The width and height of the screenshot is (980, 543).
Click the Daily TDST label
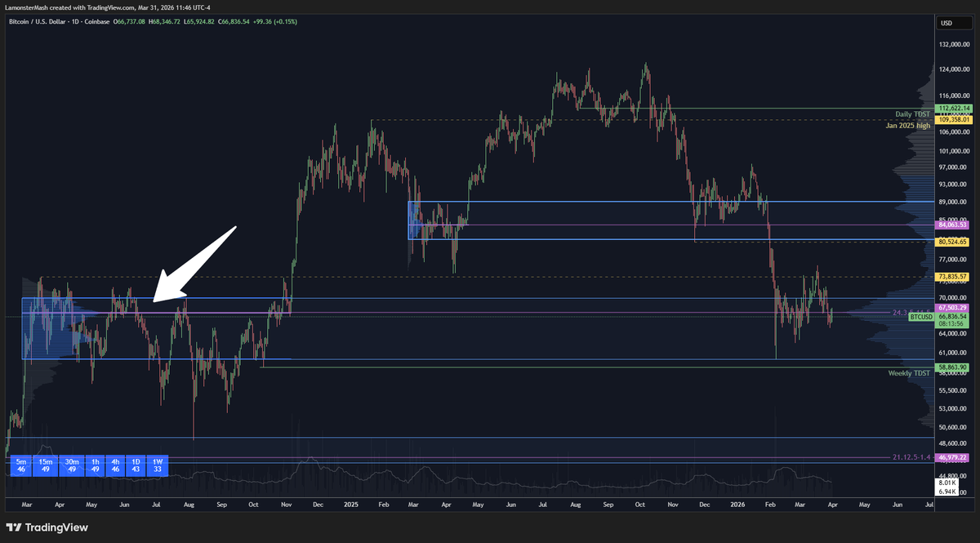[911, 114]
